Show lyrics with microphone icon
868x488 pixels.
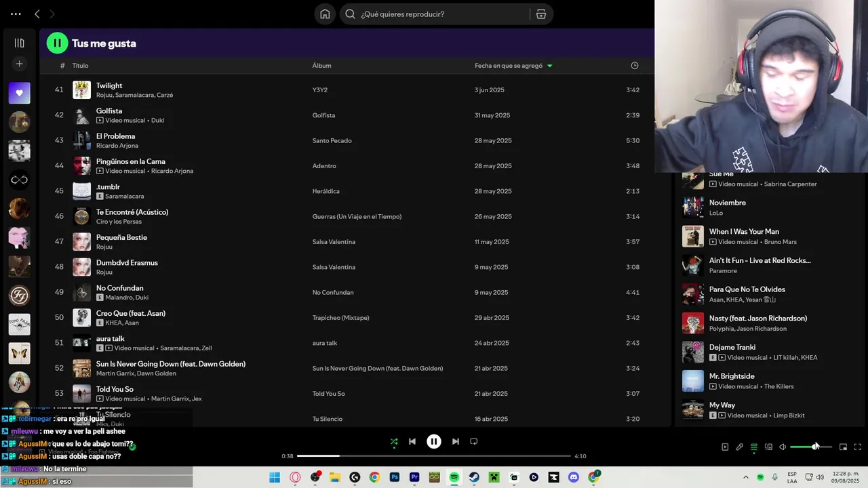click(x=739, y=447)
